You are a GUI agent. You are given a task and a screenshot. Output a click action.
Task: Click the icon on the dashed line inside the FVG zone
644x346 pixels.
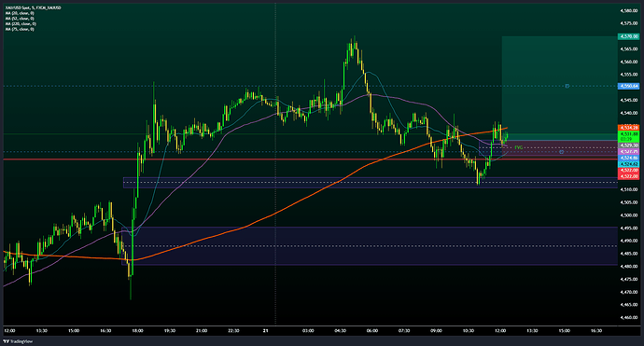coord(562,152)
